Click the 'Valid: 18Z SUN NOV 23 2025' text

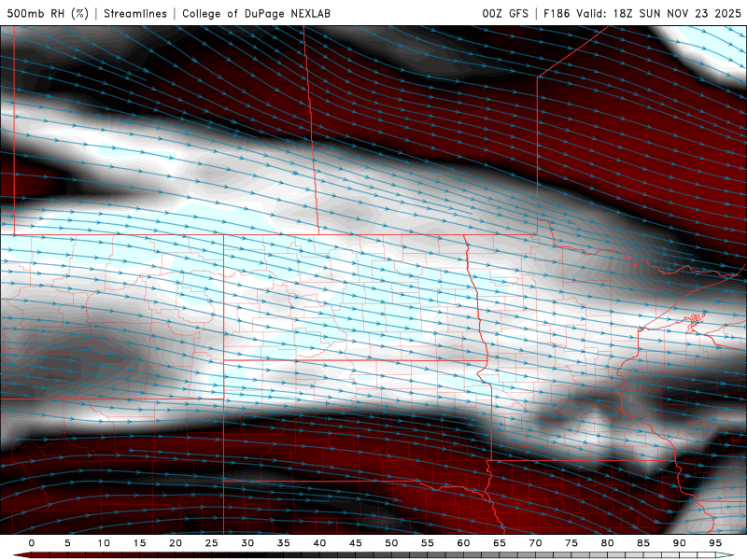point(658,13)
